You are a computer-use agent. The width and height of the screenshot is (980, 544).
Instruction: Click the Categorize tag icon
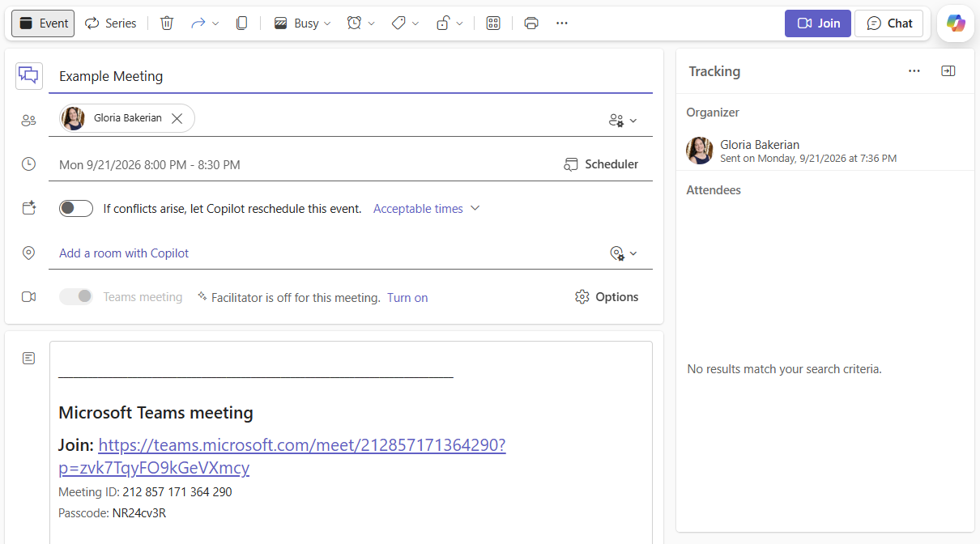click(x=398, y=23)
